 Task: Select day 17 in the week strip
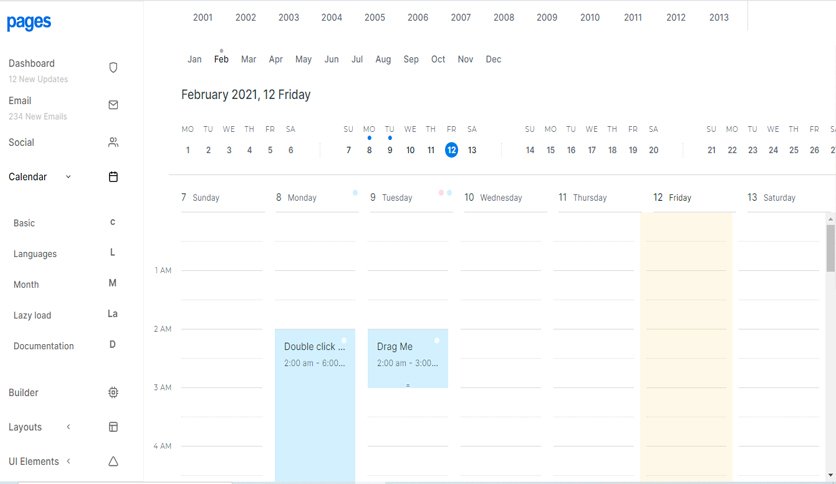coord(592,150)
